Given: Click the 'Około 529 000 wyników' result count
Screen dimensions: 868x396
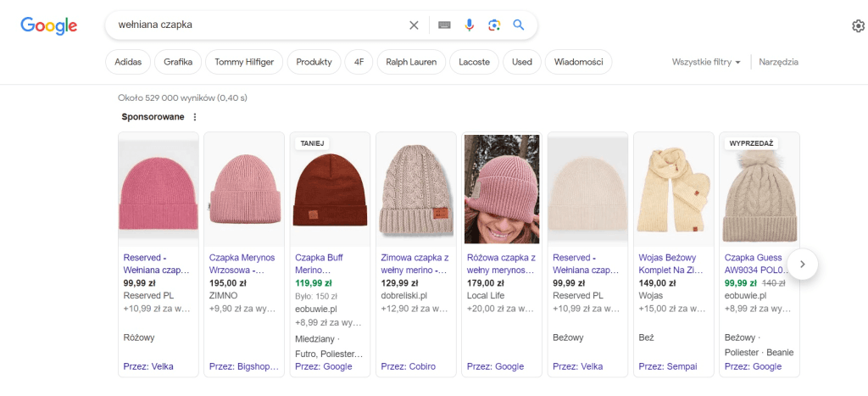Looking at the screenshot, I should (183, 98).
